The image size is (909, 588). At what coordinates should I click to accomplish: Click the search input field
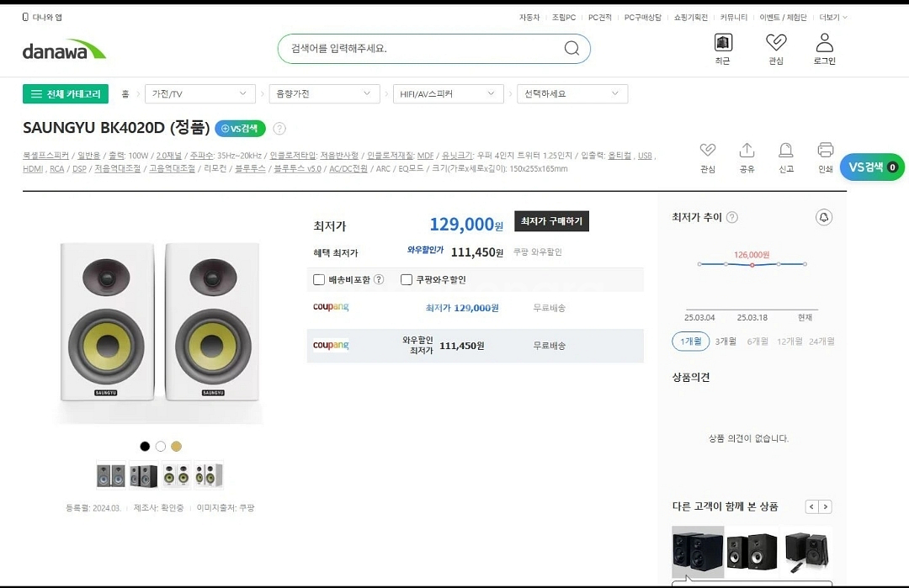(x=423, y=48)
